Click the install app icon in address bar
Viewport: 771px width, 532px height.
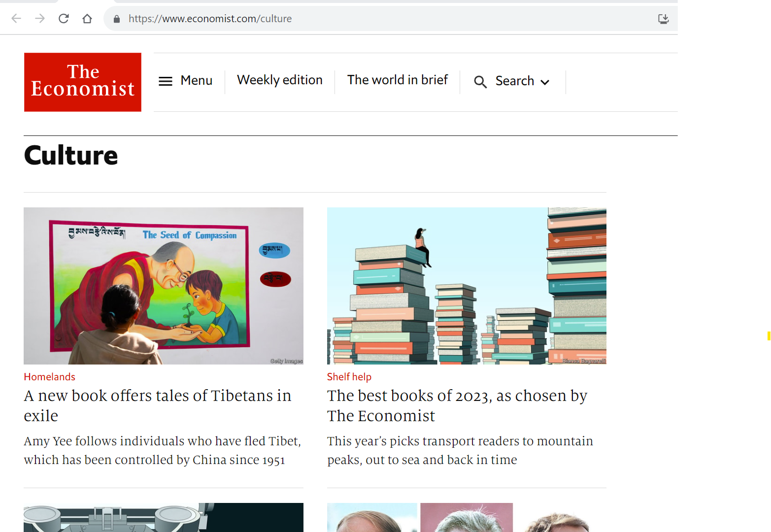[x=663, y=19]
